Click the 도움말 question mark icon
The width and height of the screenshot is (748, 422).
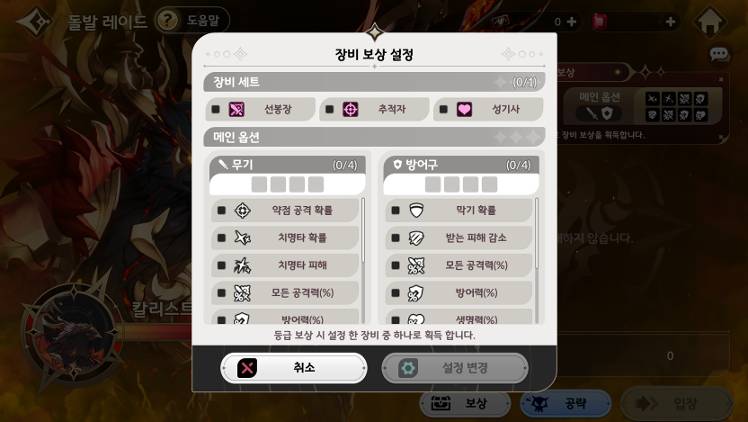167,21
